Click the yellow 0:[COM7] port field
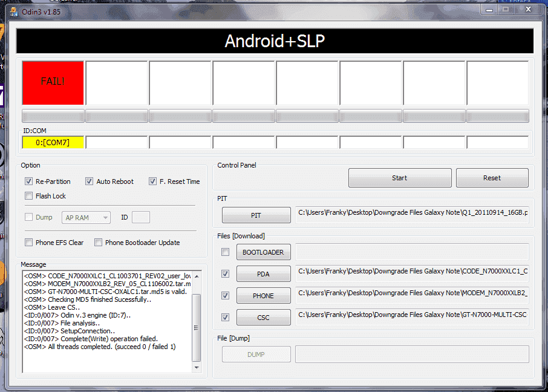The image size is (548, 392). (53, 143)
